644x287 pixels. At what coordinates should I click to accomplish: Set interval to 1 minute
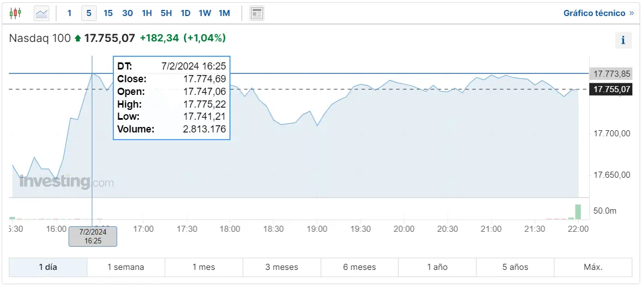[x=70, y=13]
